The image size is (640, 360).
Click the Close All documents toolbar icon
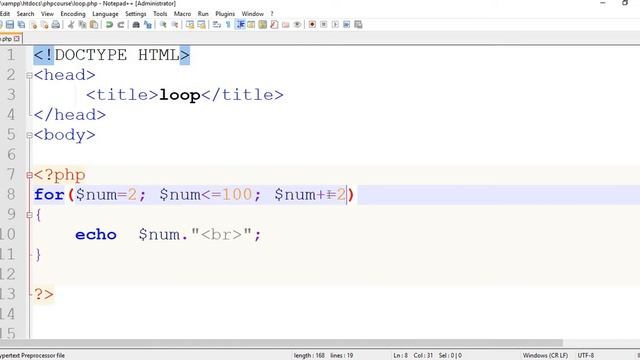(44, 25)
